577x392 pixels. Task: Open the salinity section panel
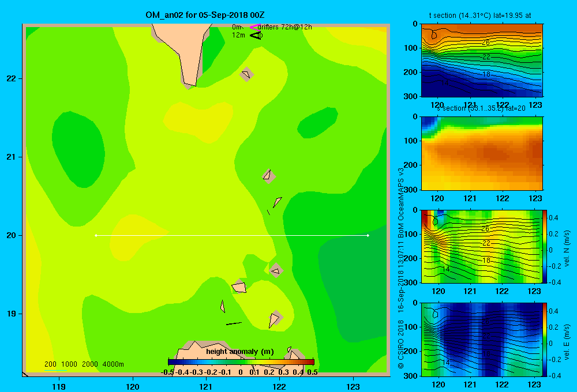pos(482,153)
